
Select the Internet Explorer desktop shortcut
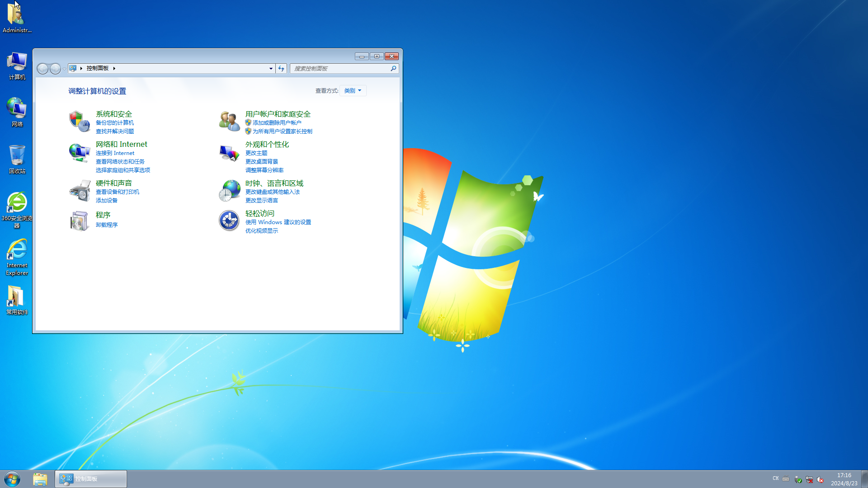(x=17, y=257)
